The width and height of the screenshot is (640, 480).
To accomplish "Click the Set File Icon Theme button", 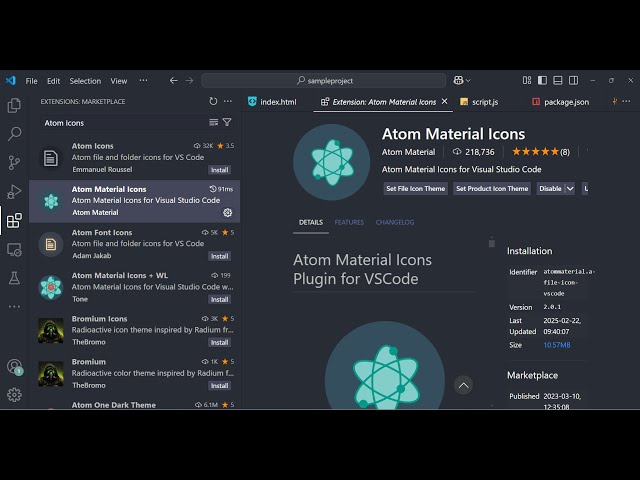I will coord(415,188).
